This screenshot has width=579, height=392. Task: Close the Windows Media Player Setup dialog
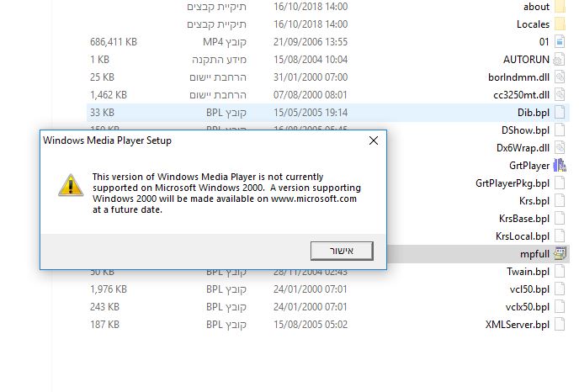click(374, 140)
